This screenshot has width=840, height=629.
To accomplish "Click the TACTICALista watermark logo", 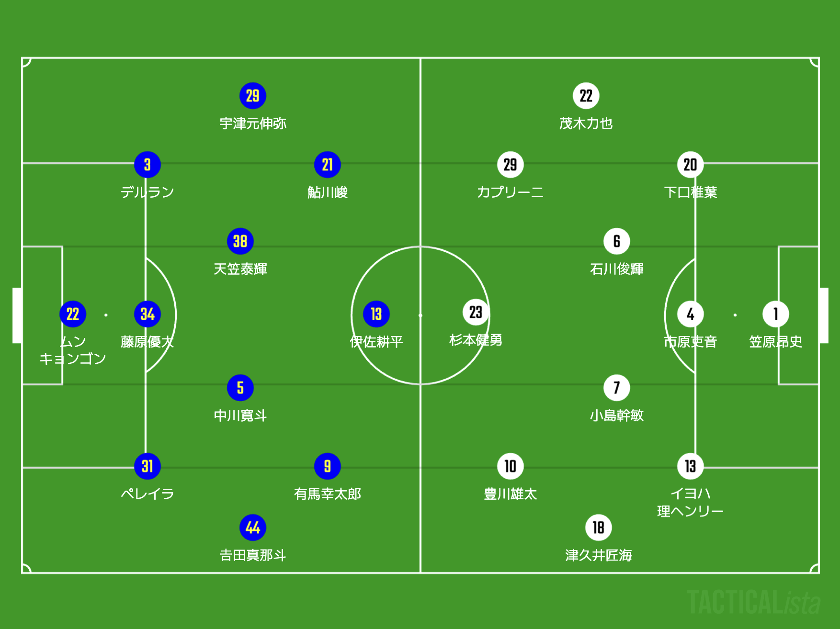I will [754, 602].
